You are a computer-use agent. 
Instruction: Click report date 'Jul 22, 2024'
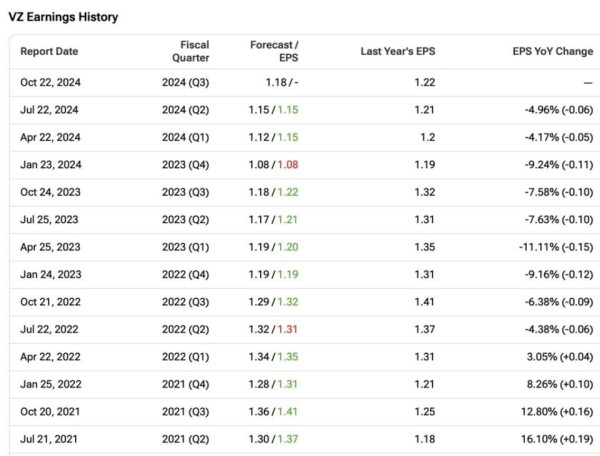click(49, 110)
